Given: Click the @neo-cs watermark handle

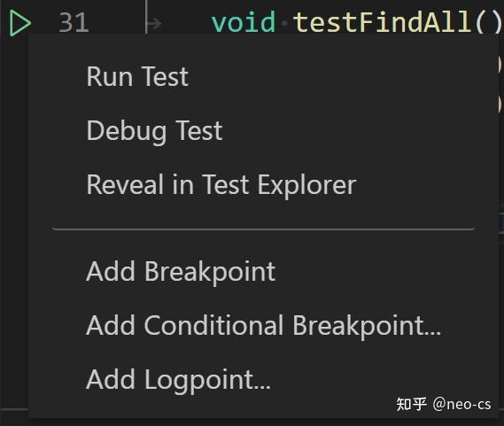Looking at the screenshot, I should 461,405.
